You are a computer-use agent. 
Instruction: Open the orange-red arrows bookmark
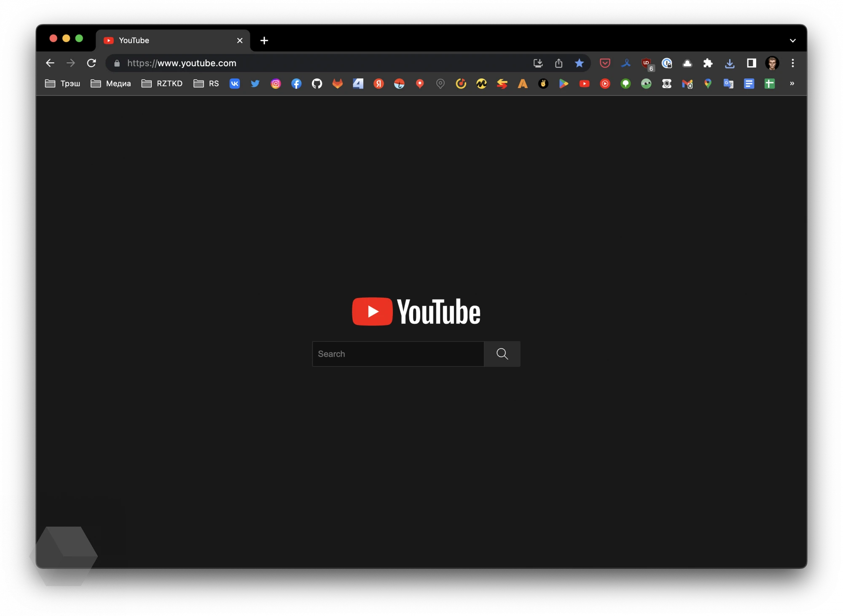[x=502, y=83]
